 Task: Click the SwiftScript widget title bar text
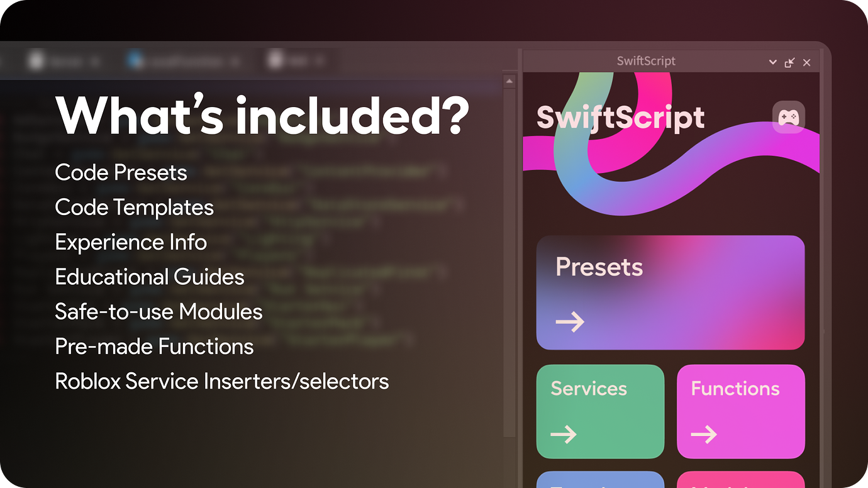646,61
